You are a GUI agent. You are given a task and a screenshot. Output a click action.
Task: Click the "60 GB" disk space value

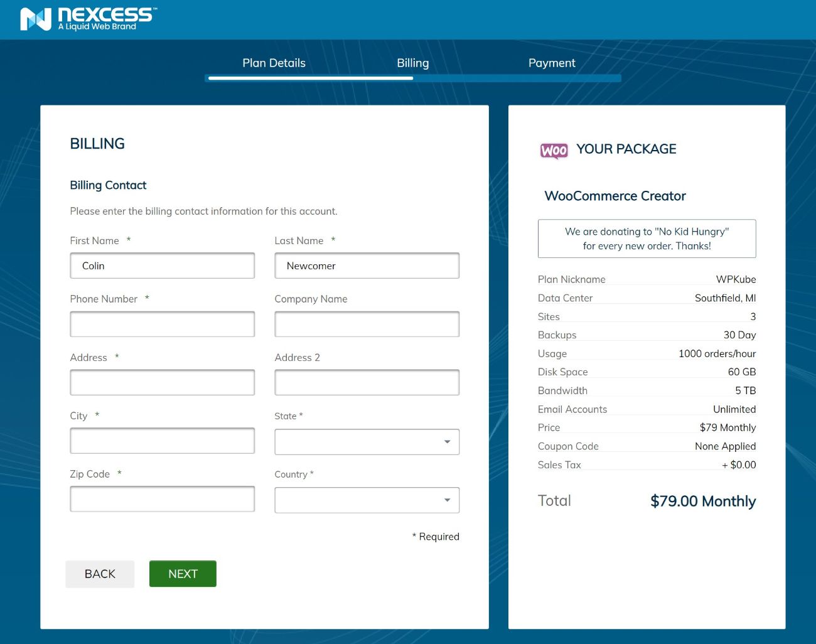[x=742, y=372]
